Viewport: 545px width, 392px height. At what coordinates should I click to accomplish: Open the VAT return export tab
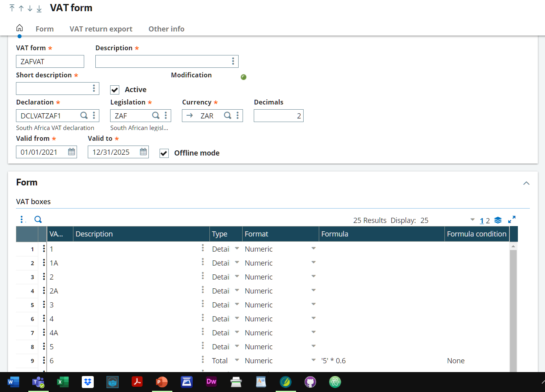click(x=101, y=29)
